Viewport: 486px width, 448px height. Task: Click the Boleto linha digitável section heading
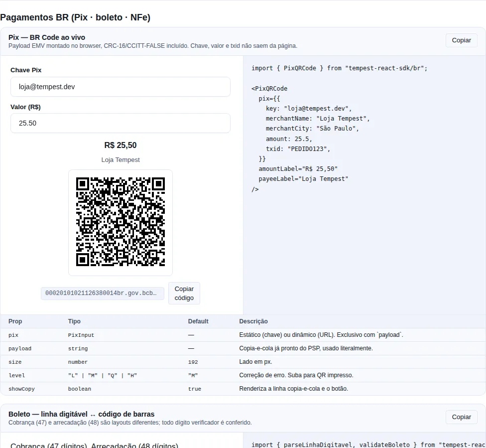82,414
